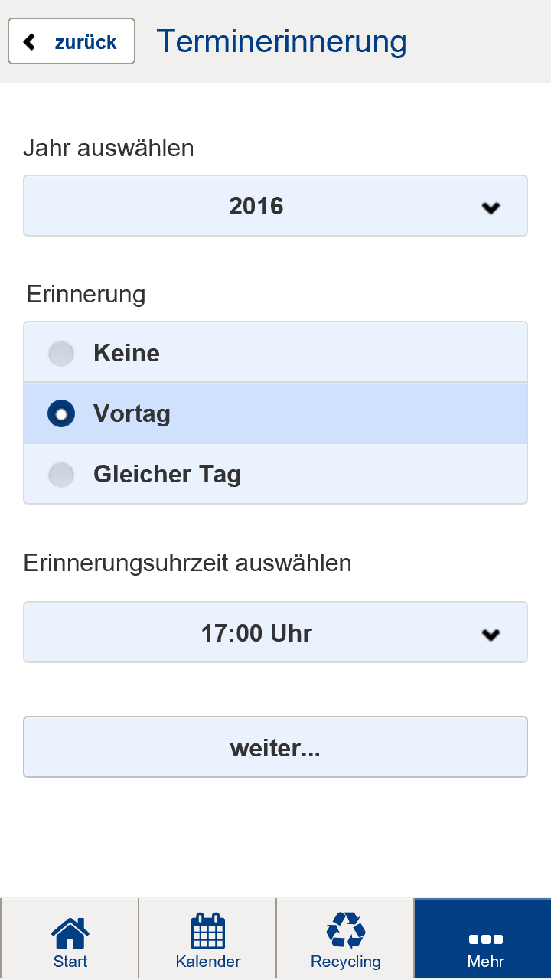Click the zurück back button

click(72, 41)
